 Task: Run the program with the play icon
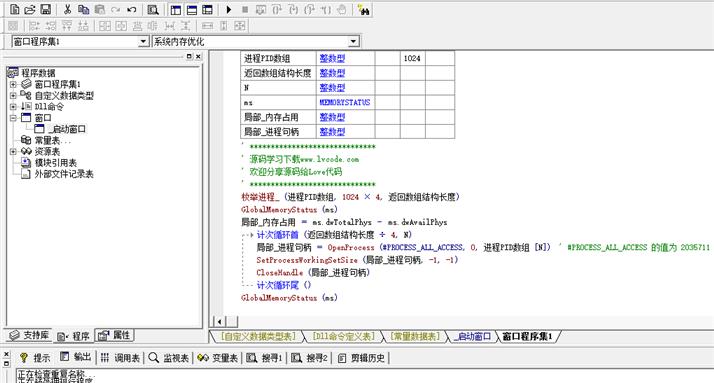pyautogui.click(x=229, y=10)
